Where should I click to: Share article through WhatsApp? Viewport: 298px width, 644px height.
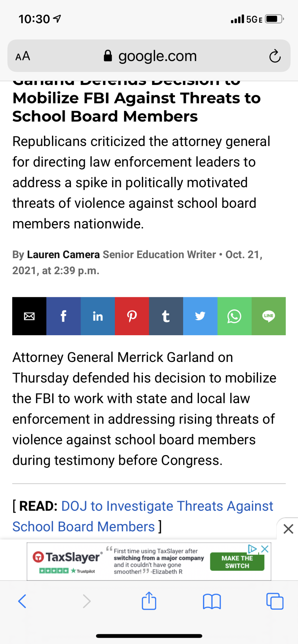[234, 316]
